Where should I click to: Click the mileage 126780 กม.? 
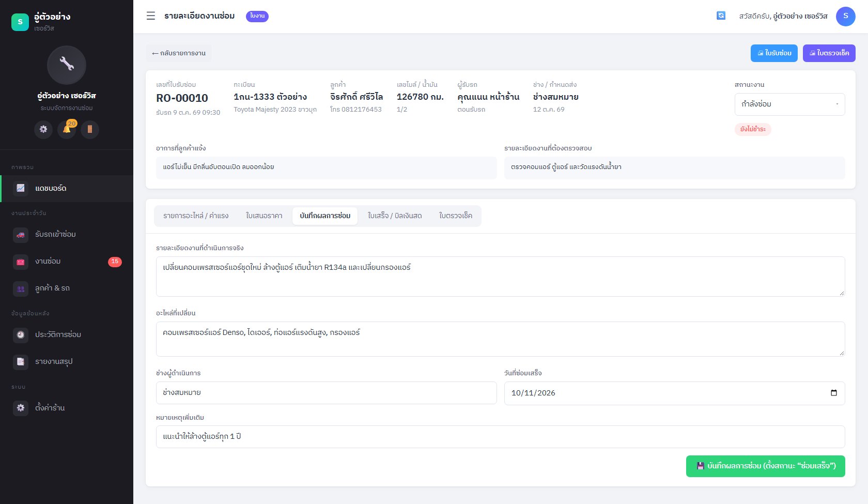(420, 97)
